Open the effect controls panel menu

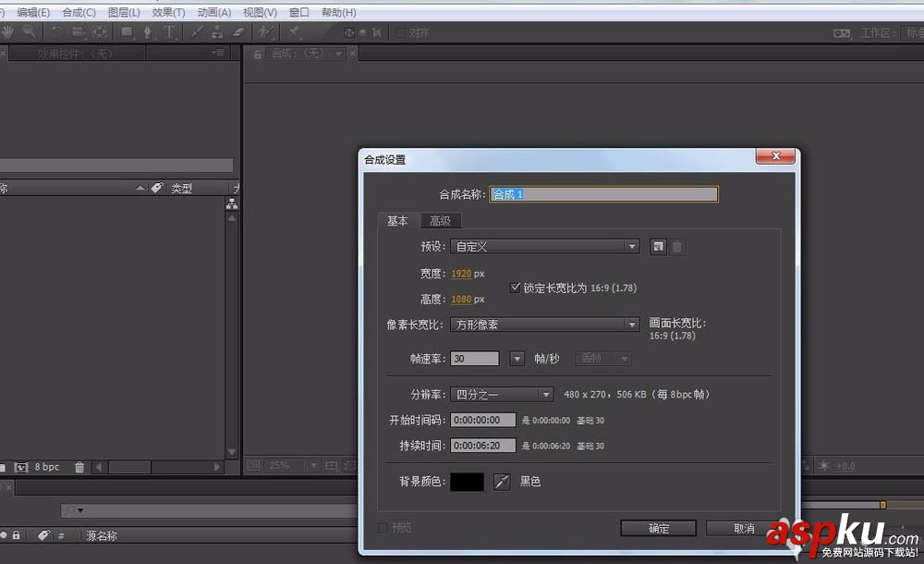[219, 53]
